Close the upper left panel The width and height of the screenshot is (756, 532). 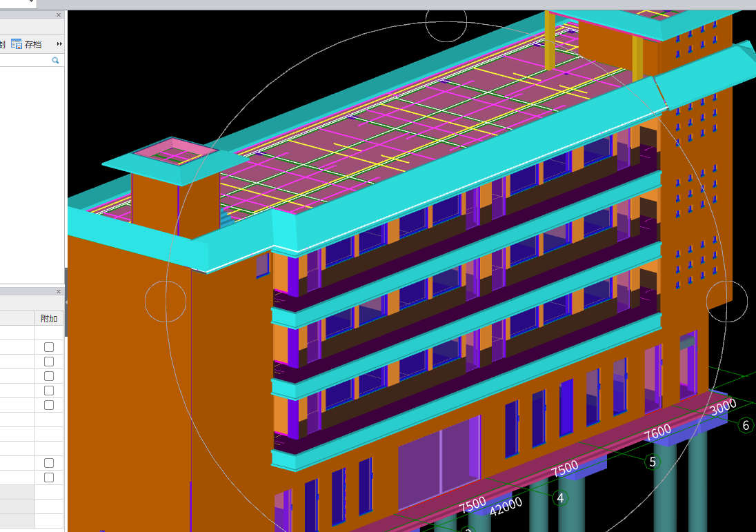(x=59, y=15)
